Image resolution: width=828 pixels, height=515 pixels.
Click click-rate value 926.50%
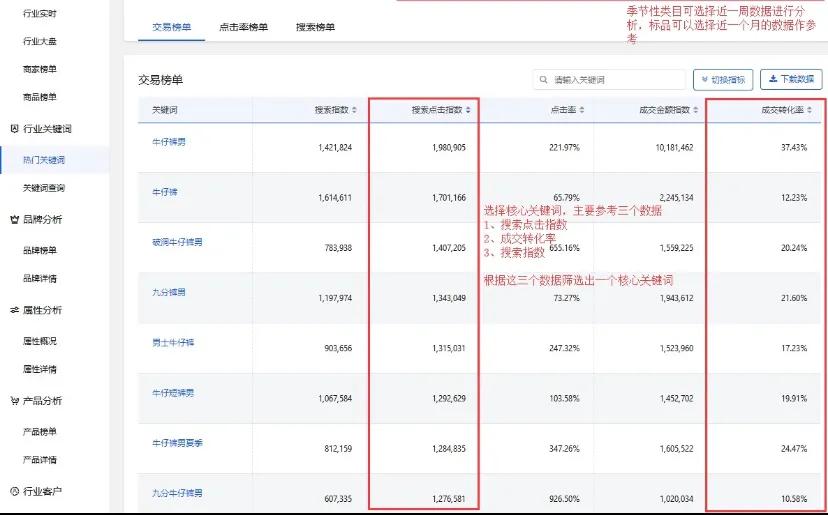point(564,499)
